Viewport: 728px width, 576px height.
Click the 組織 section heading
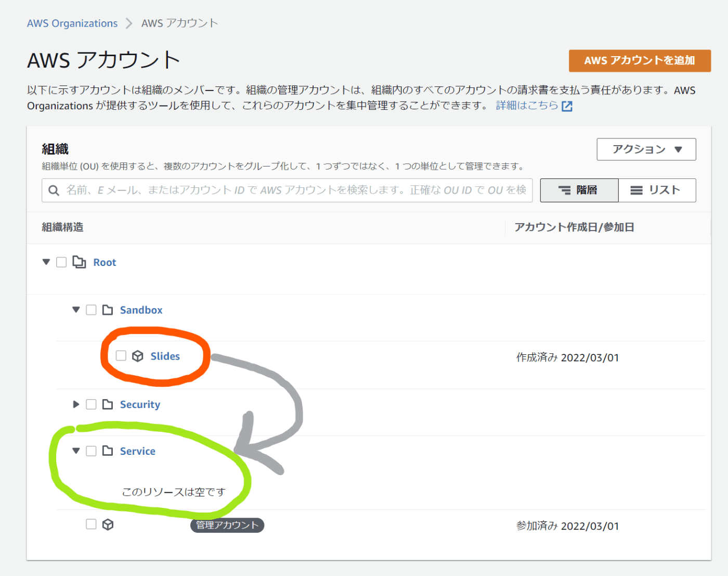55,149
